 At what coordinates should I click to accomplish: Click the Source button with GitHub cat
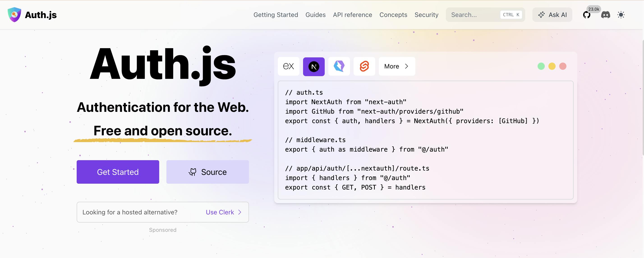pos(207,172)
